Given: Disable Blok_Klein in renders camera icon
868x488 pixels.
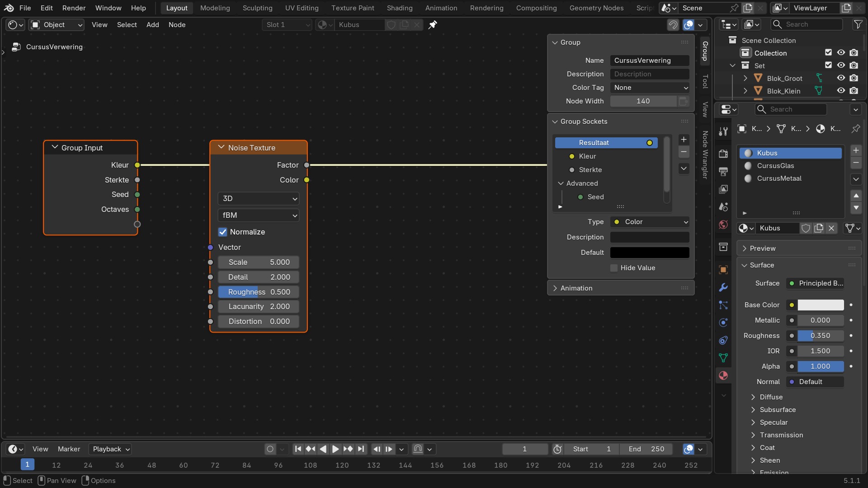Looking at the screenshot, I should click(854, 91).
